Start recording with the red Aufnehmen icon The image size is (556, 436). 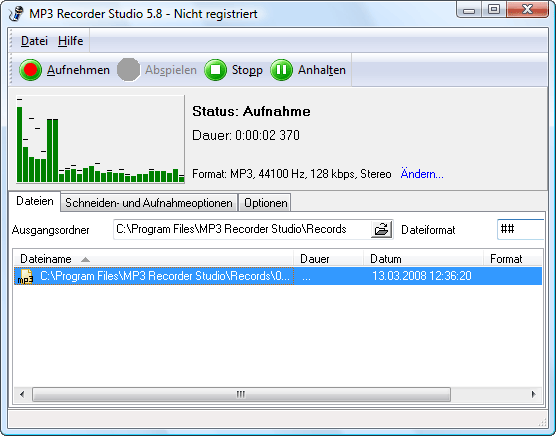pos(30,70)
